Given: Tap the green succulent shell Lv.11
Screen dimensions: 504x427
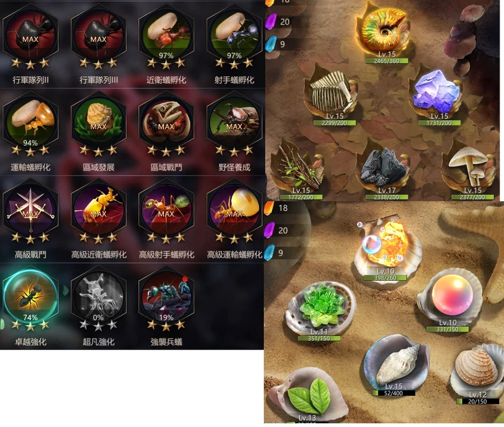Looking at the screenshot, I should pyautogui.click(x=320, y=310).
